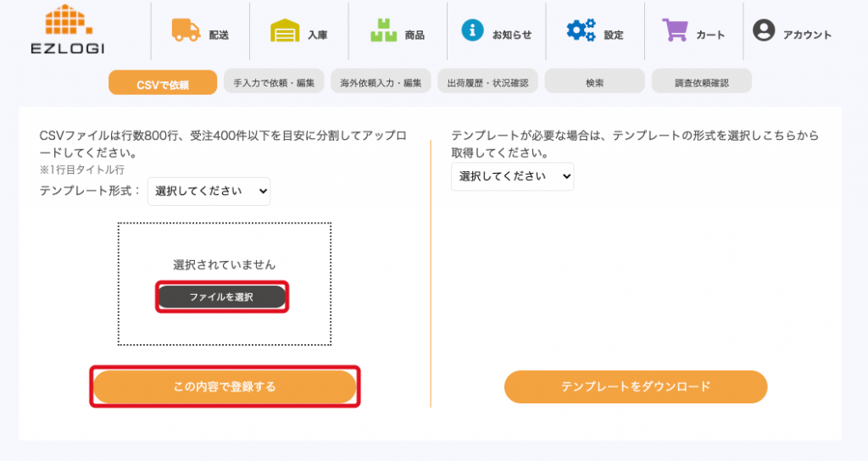Screen dimensions: 868x461
Task: Click the yellow warehouse icon
Action: coord(285,31)
